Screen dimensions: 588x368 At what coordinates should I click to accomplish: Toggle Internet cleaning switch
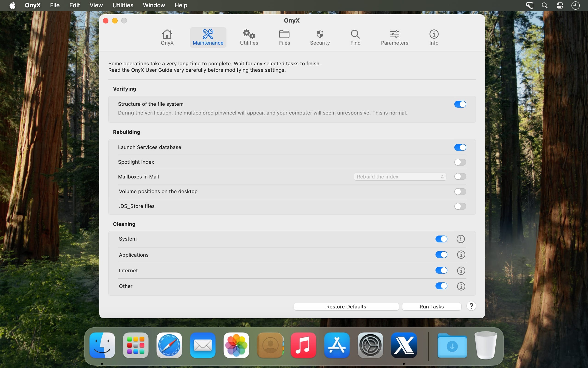[441, 270]
